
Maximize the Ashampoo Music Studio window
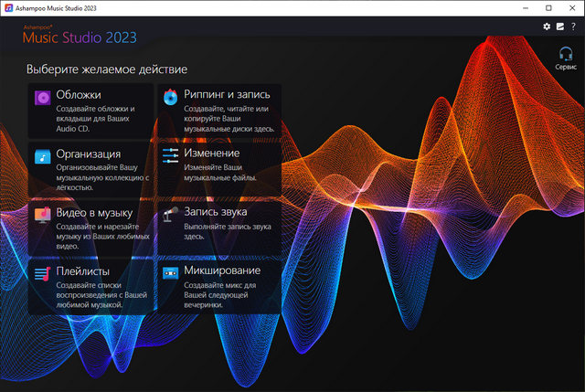pyautogui.click(x=546, y=7)
